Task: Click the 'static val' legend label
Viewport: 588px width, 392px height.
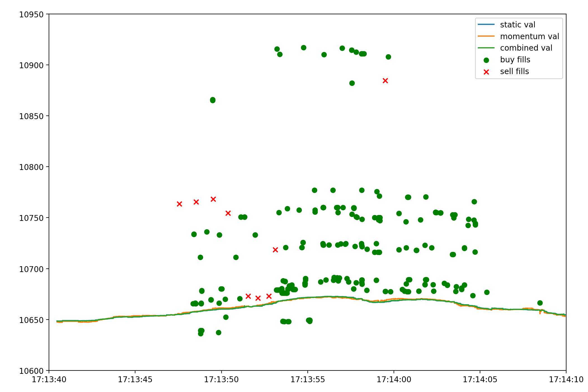Action: (518, 25)
